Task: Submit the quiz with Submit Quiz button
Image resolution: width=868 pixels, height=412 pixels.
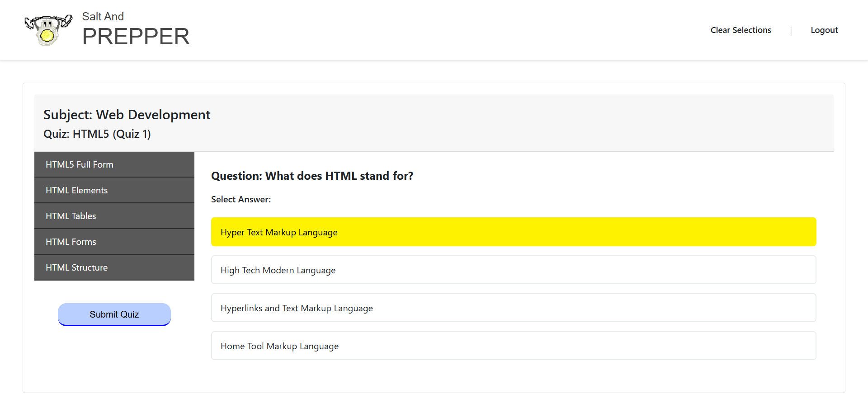Action: click(x=114, y=314)
